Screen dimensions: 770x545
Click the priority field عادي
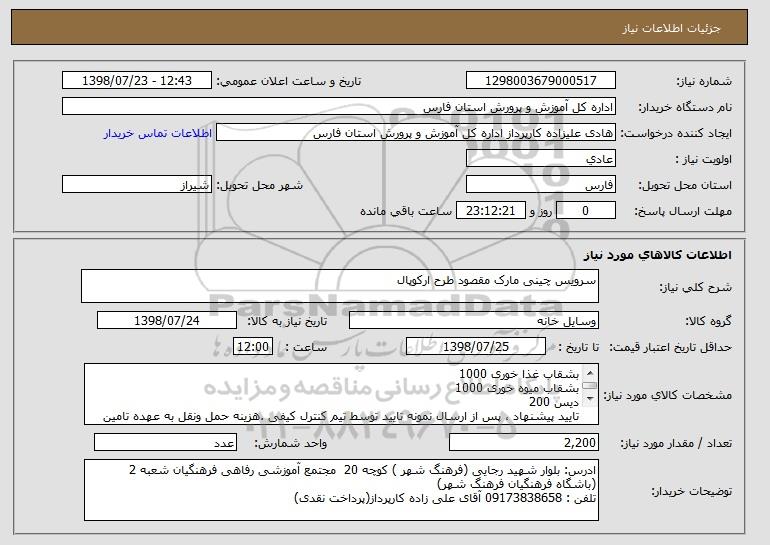click(x=541, y=159)
